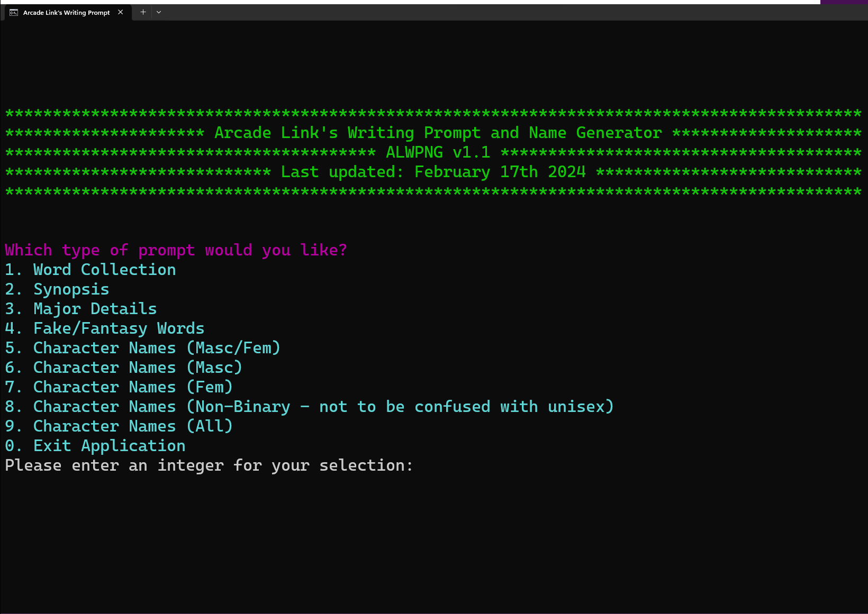Open a new tab with the plus icon
The image size is (868, 614).
[x=142, y=12]
